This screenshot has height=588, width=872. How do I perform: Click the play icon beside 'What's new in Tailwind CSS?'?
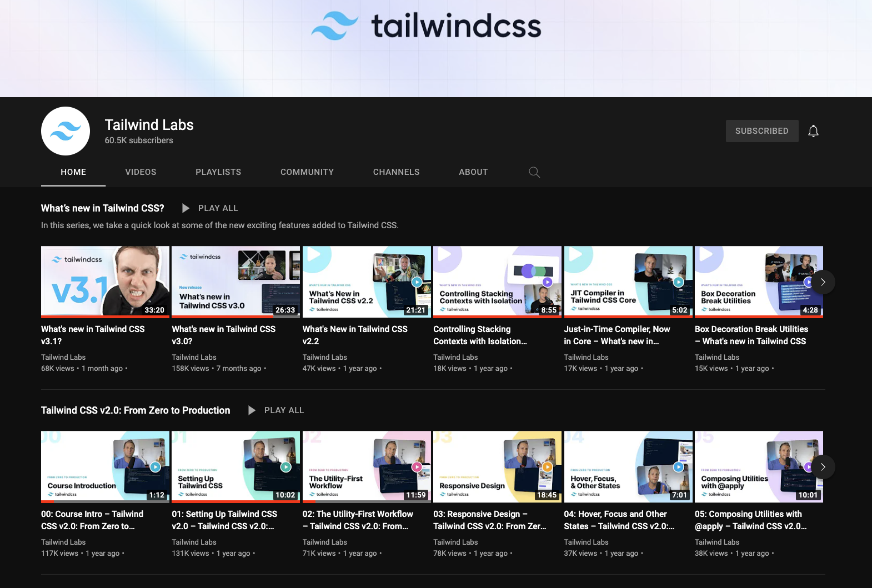point(186,208)
